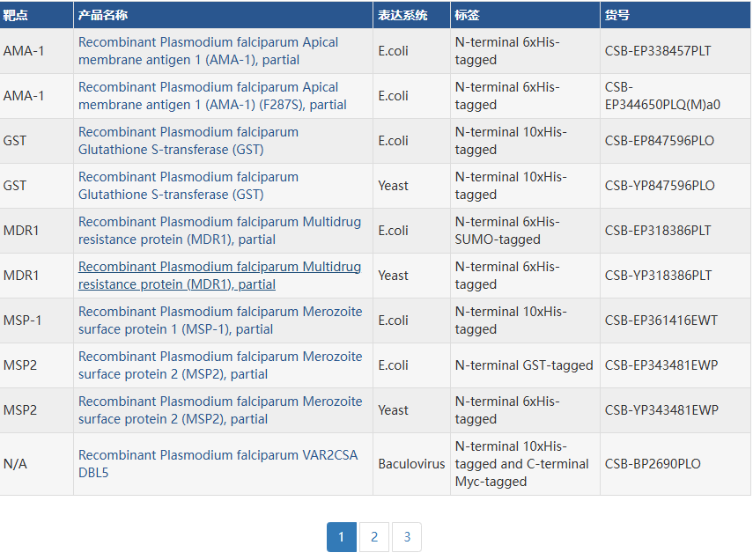Click the underlined Yeast MDR1 partial product link
The image size is (753, 560).
(219, 276)
